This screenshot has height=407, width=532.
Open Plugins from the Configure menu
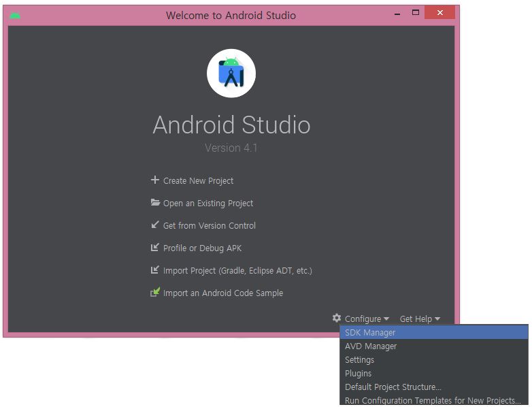[x=434, y=374]
